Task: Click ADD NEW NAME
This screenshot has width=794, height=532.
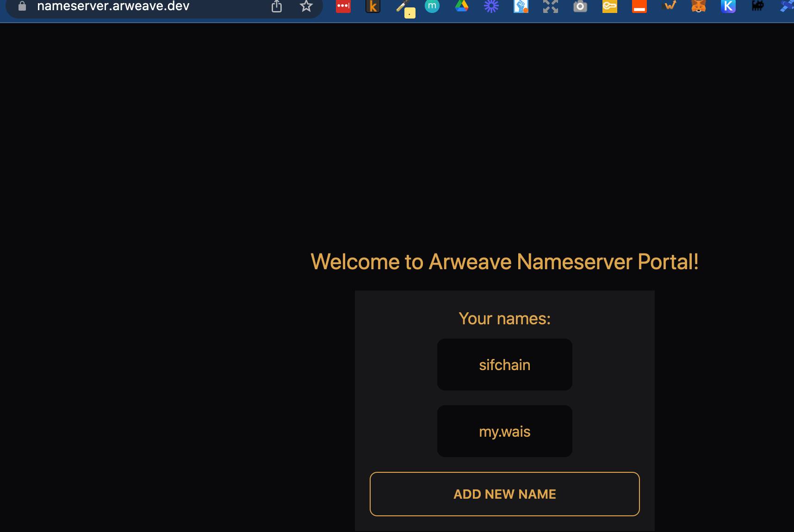Action: pos(504,494)
